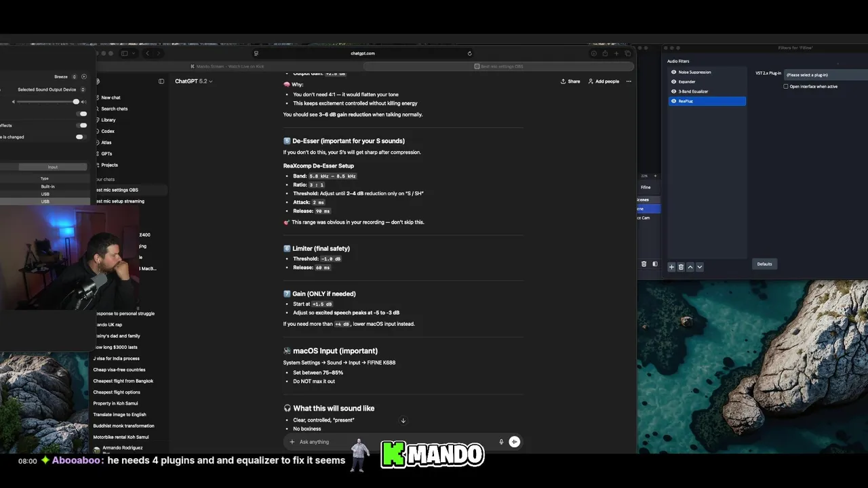This screenshot has height=488, width=868.
Task: Open chat Cheap visa-free countries
Action: (119, 369)
